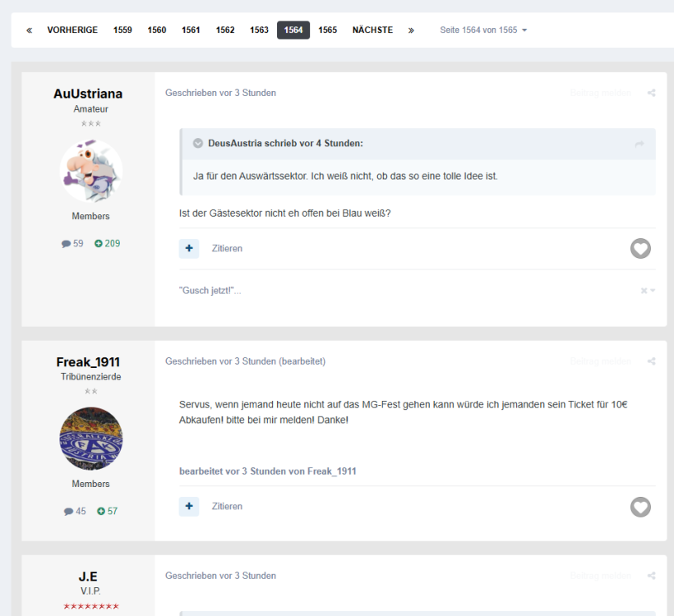
Task: Jump to DeusAustria's original quoted post arrow
Action: [x=639, y=144]
